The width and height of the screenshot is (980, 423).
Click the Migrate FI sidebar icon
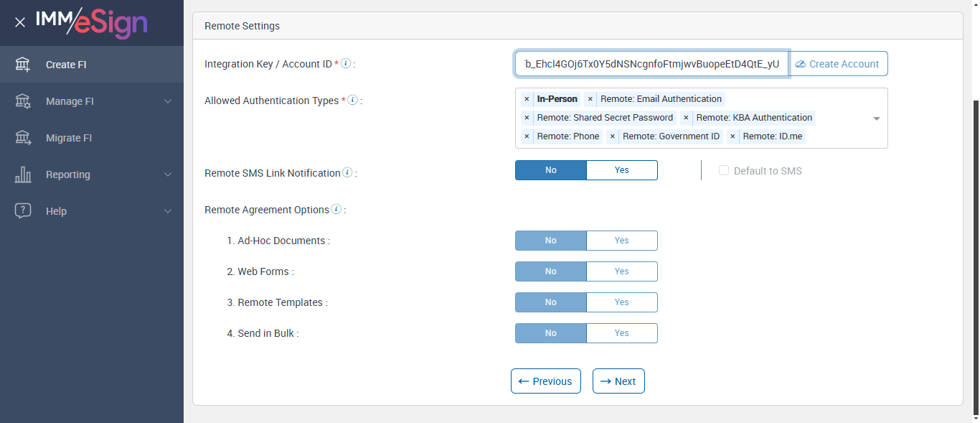[23, 138]
